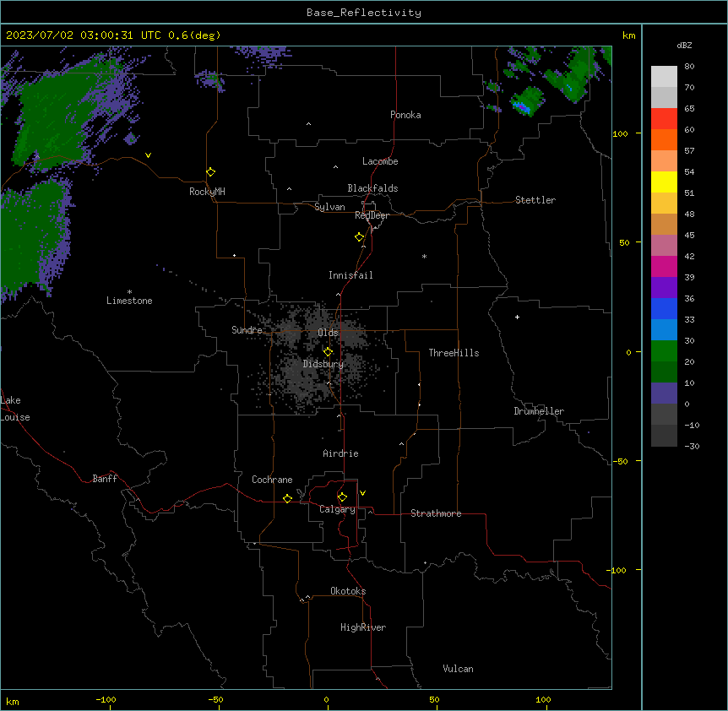728x711 pixels.
Task: Click the Sylvan label
Action: [x=329, y=207]
